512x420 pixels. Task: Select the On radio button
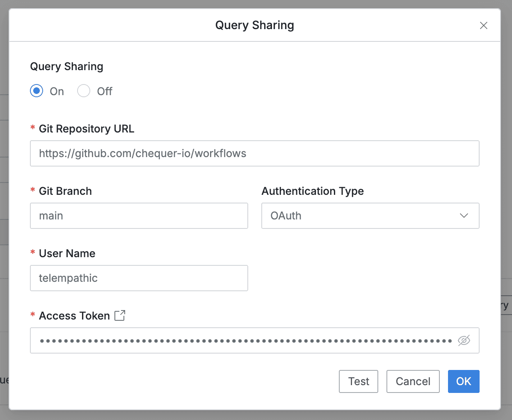(x=37, y=91)
